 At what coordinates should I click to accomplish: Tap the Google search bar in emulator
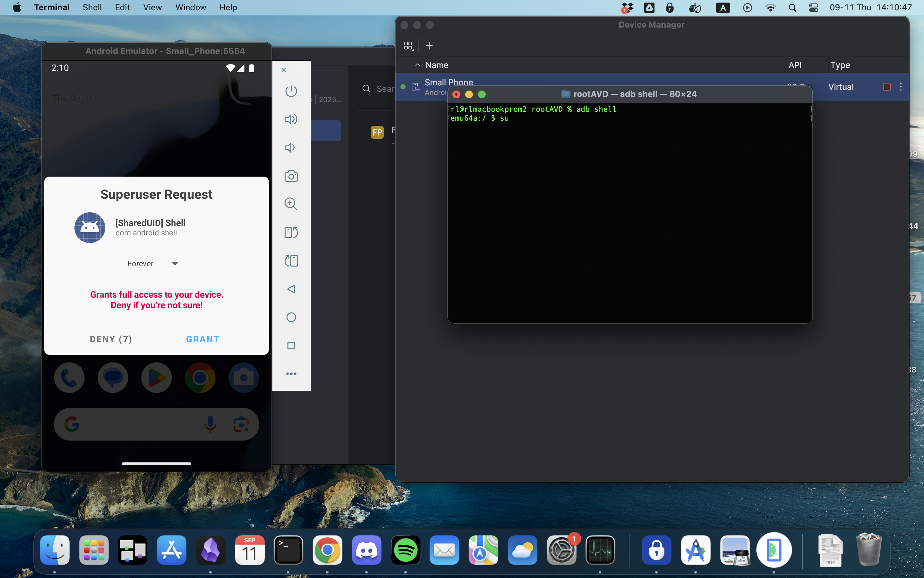157,424
